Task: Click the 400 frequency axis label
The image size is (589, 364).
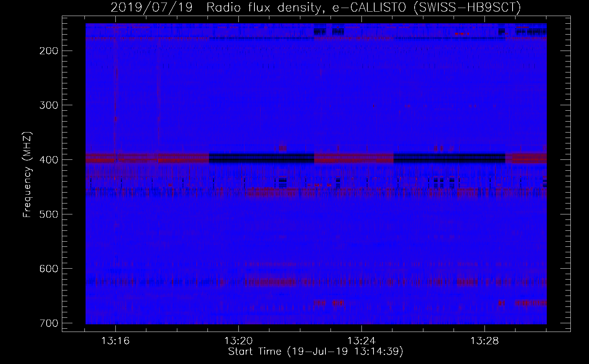Action: (48, 160)
